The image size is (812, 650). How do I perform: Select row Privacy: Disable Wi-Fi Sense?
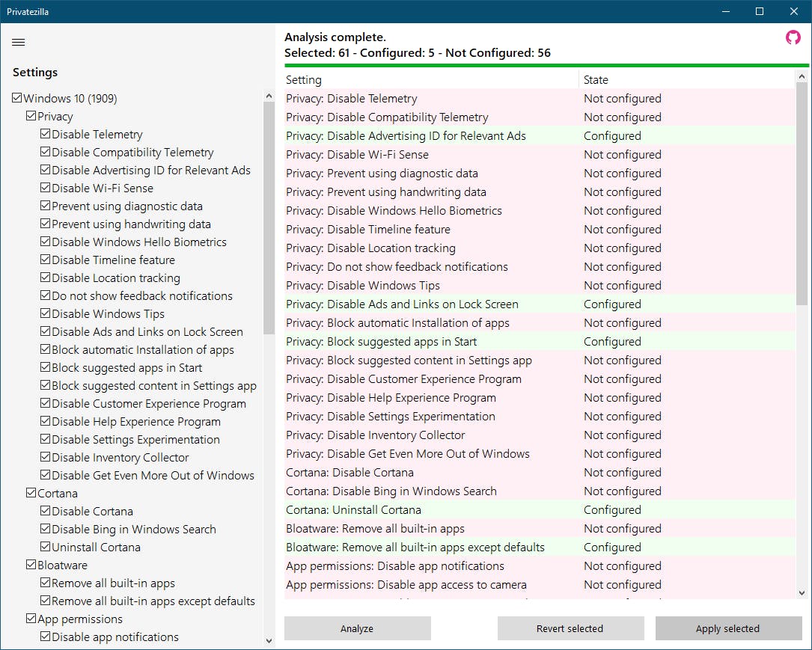pyautogui.click(x=540, y=154)
